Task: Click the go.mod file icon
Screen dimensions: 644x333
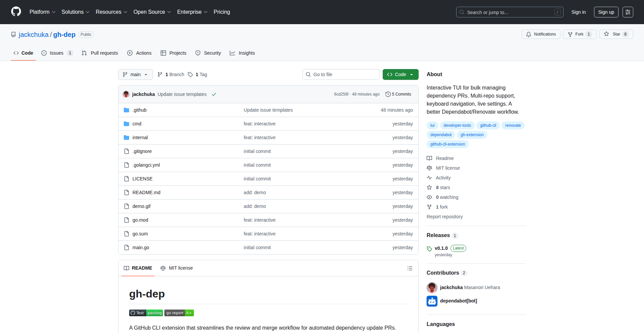Action: click(x=126, y=220)
